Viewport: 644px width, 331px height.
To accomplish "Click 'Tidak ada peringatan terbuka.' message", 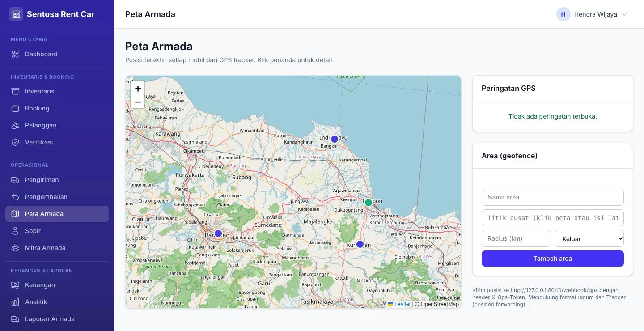I will [553, 116].
